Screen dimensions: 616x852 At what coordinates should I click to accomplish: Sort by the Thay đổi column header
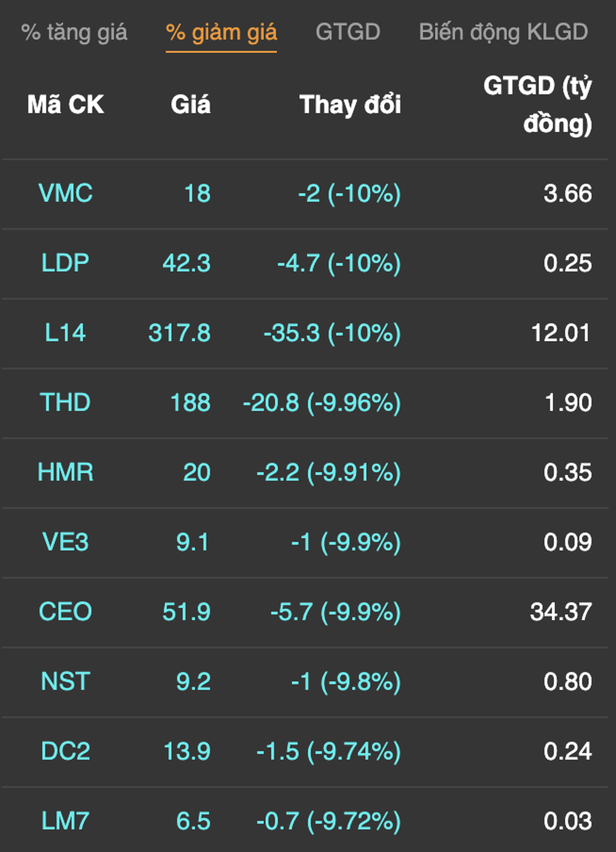point(350,105)
